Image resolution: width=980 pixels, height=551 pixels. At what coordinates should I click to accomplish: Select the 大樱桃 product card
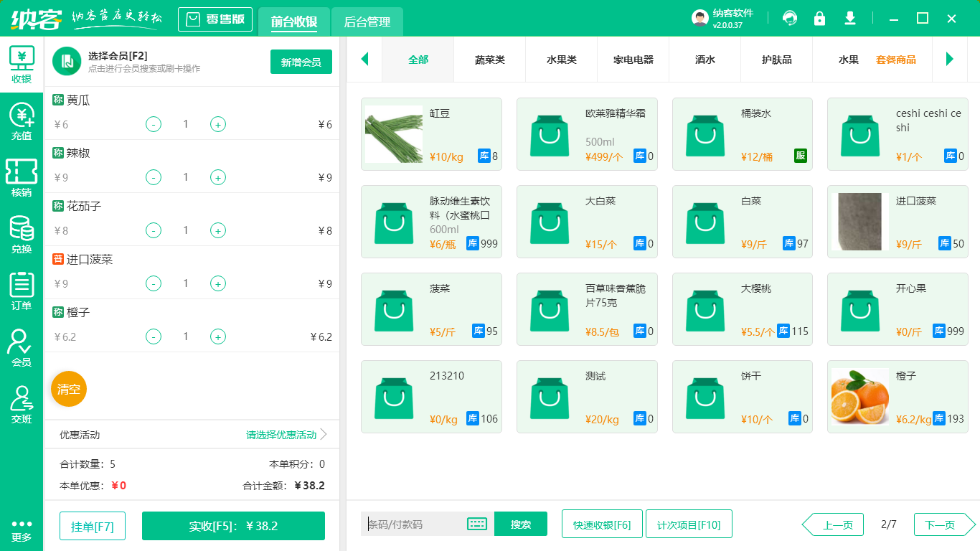743,309
